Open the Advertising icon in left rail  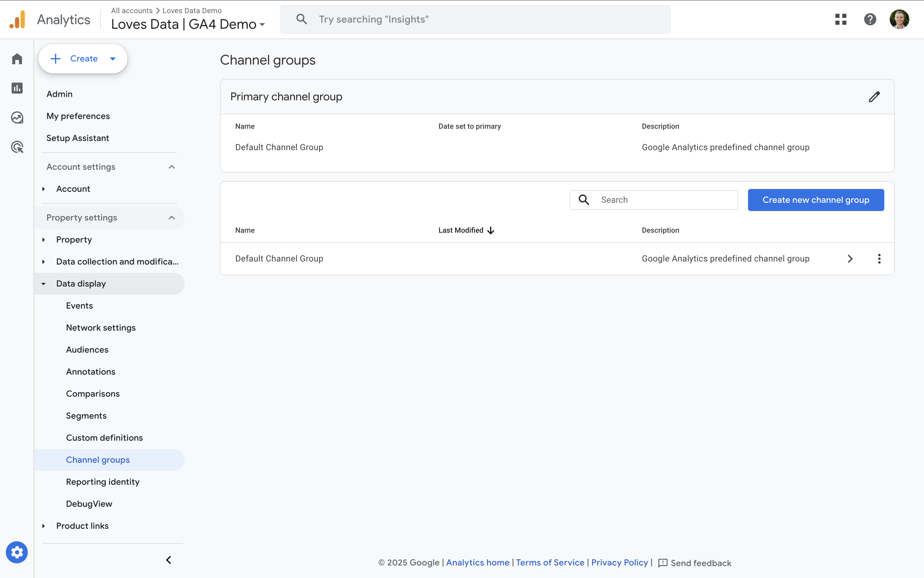pyautogui.click(x=17, y=147)
